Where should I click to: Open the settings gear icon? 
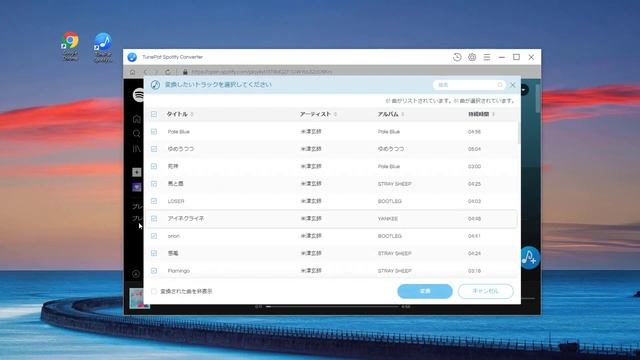[472, 57]
